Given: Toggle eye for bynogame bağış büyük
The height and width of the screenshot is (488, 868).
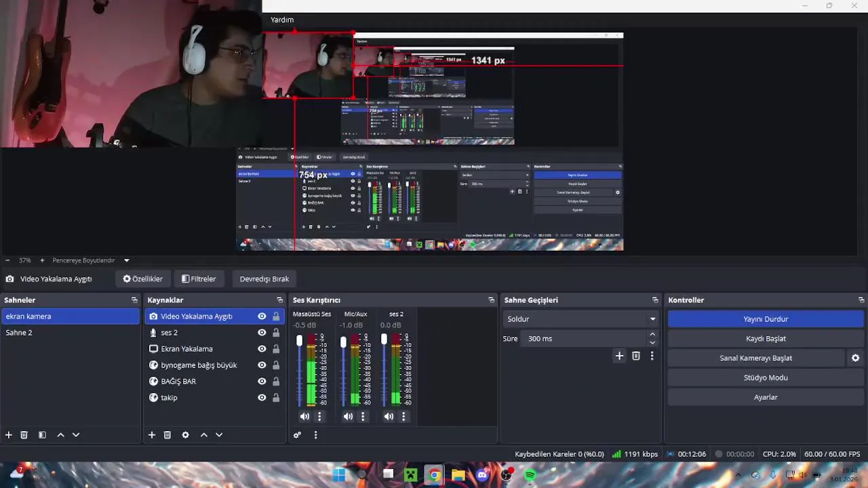Looking at the screenshot, I should (x=262, y=365).
